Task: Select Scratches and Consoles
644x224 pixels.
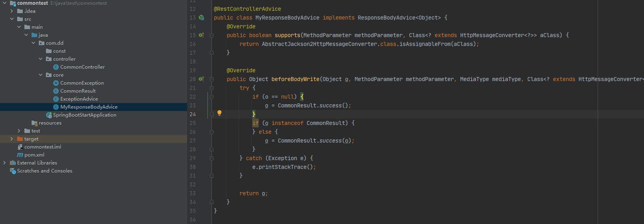Action: tap(45, 171)
